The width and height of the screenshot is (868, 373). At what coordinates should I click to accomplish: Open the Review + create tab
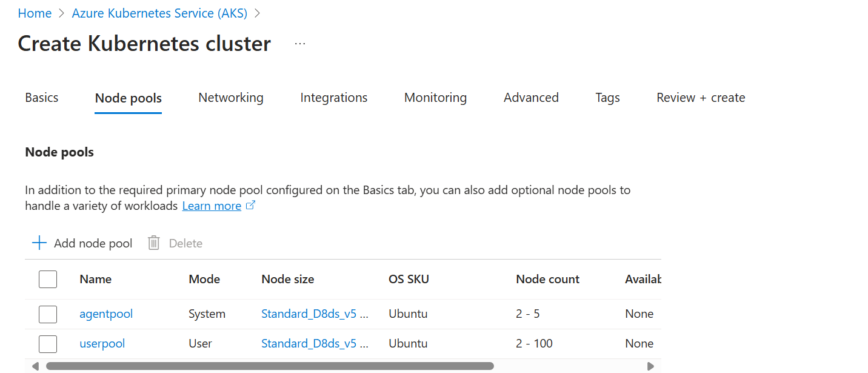(701, 98)
